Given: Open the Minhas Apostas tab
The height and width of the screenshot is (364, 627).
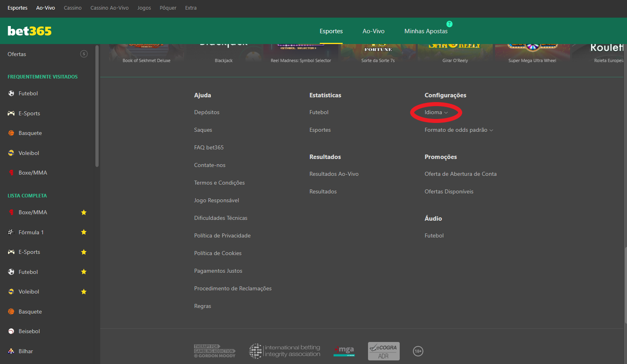Looking at the screenshot, I should point(426,31).
